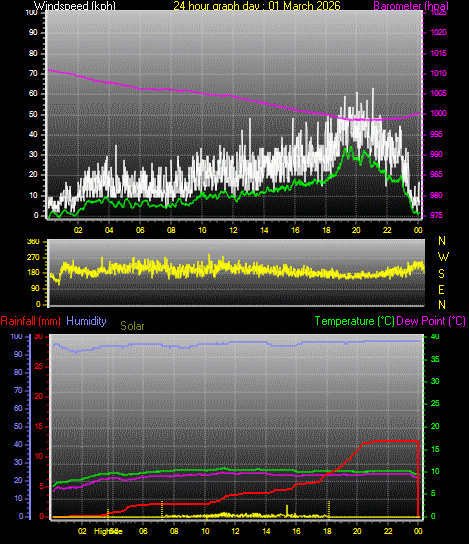Click green temperature axis value 25

pyautogui.click(x=435, y=403)
